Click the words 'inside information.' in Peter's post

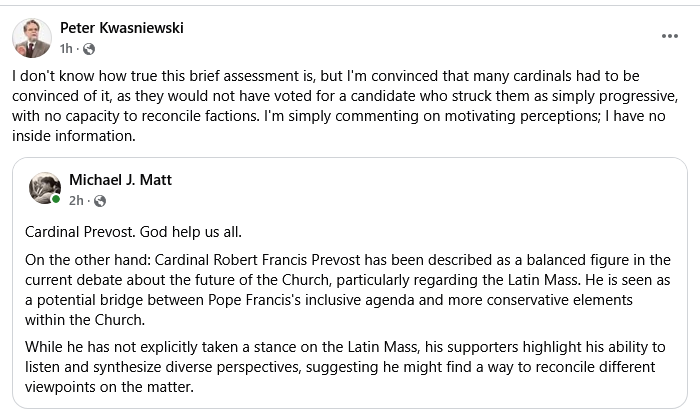point(74,136)
